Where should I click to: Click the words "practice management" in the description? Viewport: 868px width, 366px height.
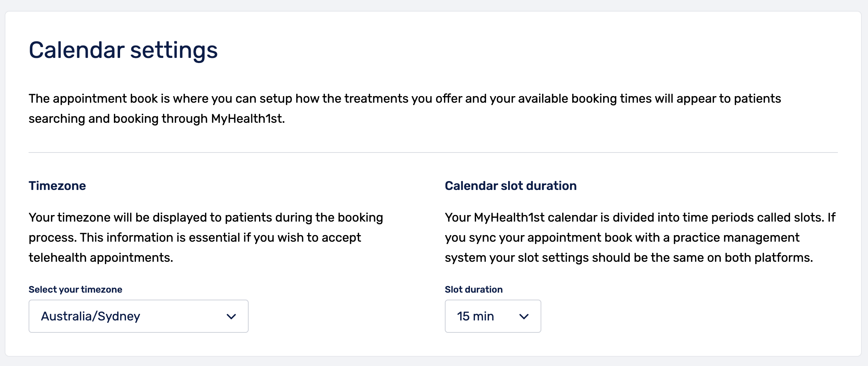pyautogui.click(x=736, y=237)
